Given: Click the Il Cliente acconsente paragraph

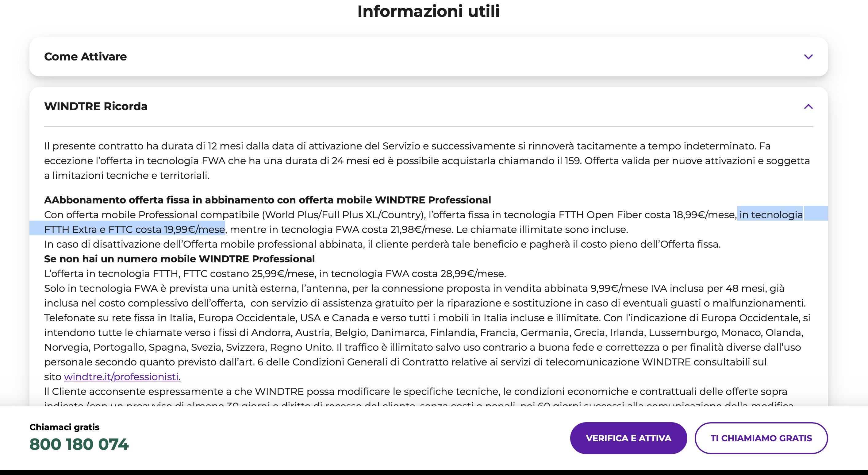Looking at the screenshot, I should coord(415,392).
